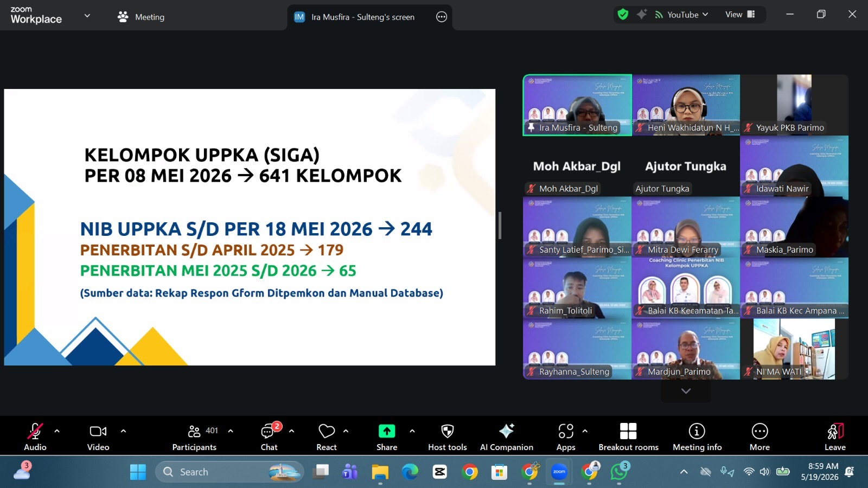The height and width of the screenshot is (488, 868).
Task: Open the Meeting info icon
Action: [697, 431]
